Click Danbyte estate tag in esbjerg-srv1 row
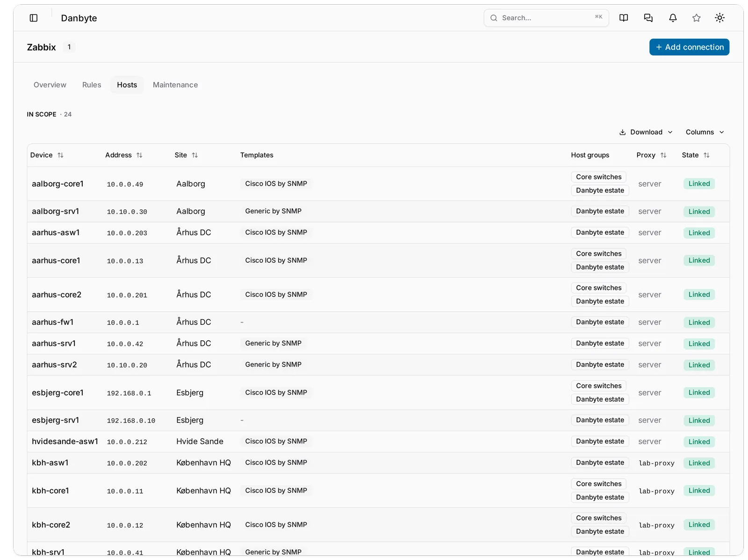This screenshot has width=748, height=560. point(600,420)
